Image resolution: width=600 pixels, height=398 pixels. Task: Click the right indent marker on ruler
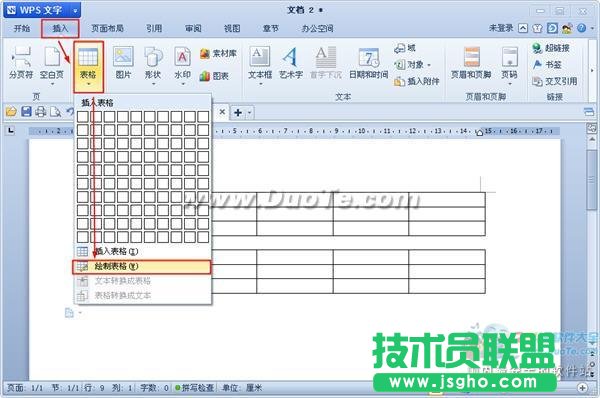coord(479,133)
